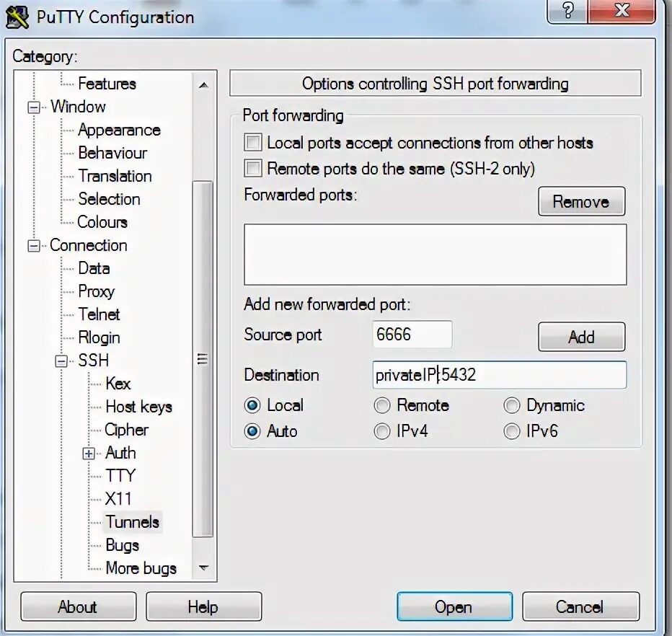Select the Connection category
The image size is (672, 636).
pos(89,245)
